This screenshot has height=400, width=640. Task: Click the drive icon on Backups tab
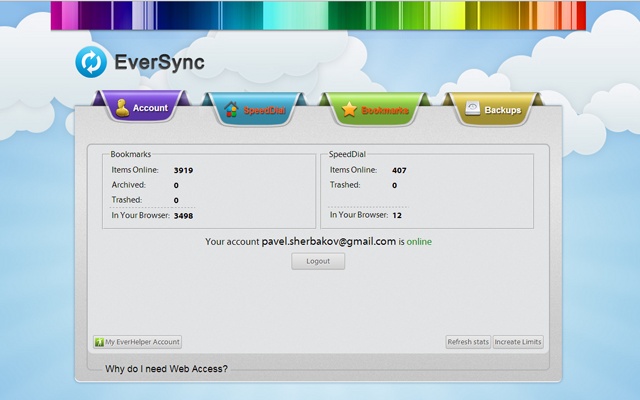pyautogui.click(x=472, y=108)
